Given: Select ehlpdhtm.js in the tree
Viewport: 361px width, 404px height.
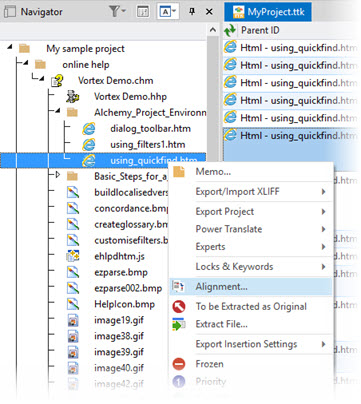Looking at the screenshot, I should point(119,256).
